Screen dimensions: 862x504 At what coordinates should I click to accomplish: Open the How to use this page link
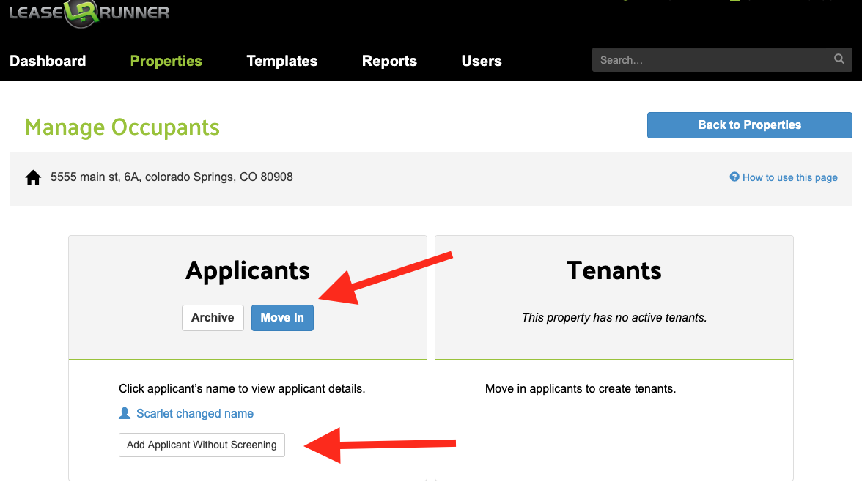point(789,177)
